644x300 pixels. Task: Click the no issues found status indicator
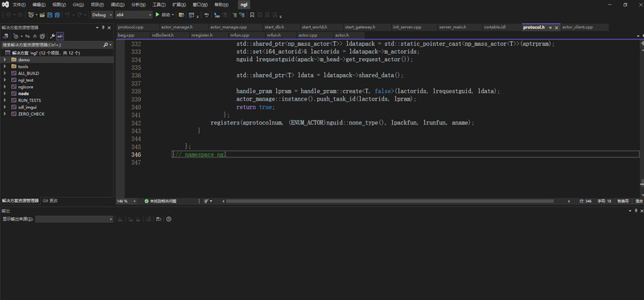point(160,201)
